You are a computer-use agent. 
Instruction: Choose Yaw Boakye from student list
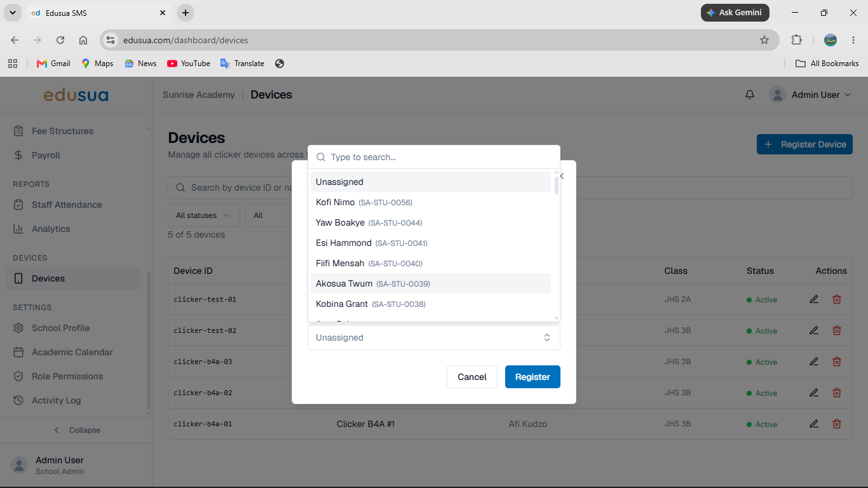(431, 222)
